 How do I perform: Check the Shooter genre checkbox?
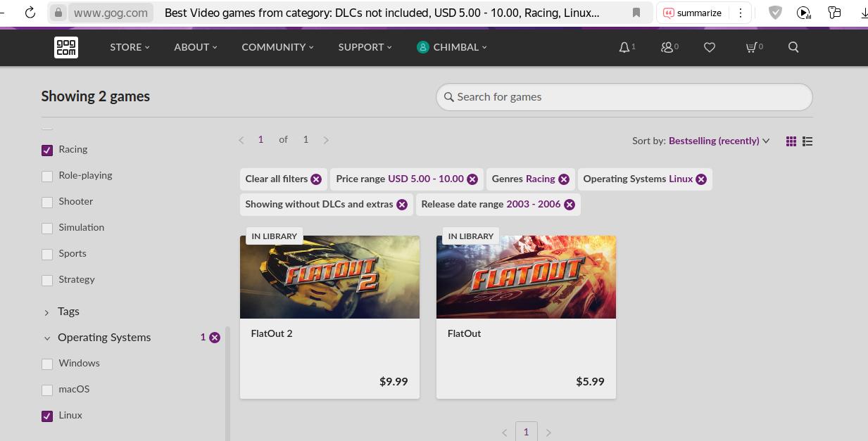47,202
